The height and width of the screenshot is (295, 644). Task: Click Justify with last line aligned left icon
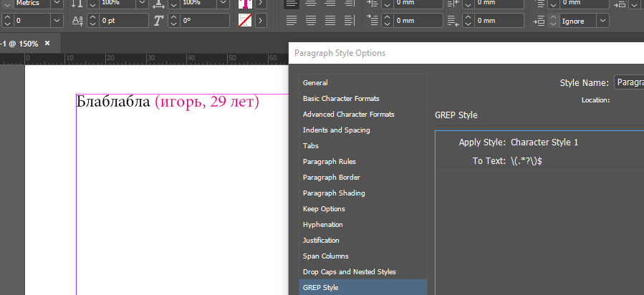[x=292, y=20]
